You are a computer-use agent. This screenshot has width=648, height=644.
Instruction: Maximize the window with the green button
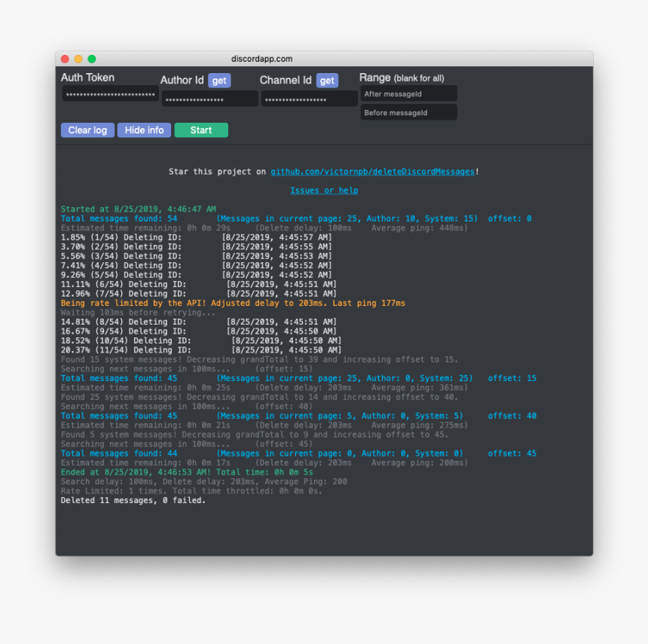[x=92, y=59]
